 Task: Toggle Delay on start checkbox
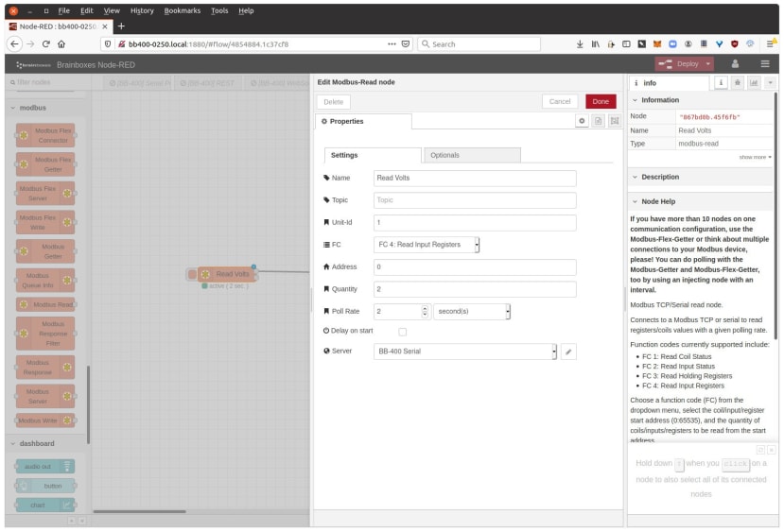pos(403,332)
